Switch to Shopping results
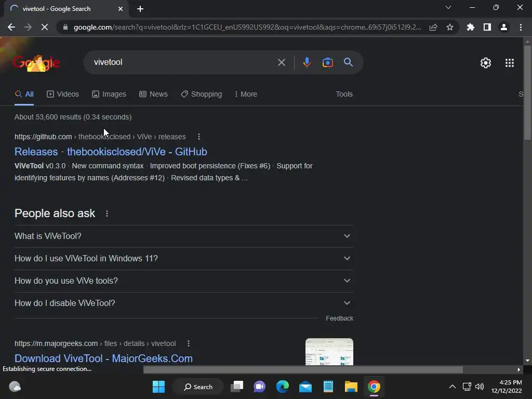This screenshot has height=399, width=532. (x=201, y=95)
